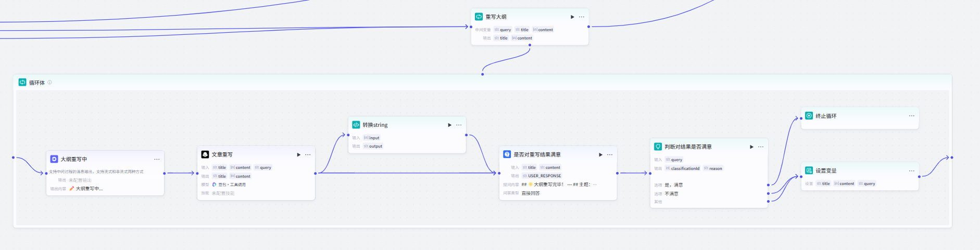Select the 不满意 option in 判断对结果是否满意
Viewport: 980px width, 250px height.
pyautogui.click(x=672, y=194)
